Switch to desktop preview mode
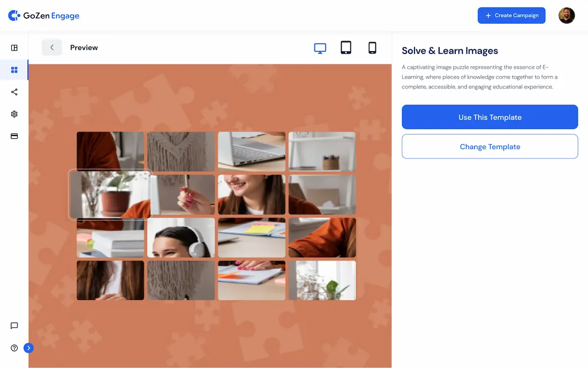Image resolution: width=588 pixels, height=368 pixels. pos(320,48)
